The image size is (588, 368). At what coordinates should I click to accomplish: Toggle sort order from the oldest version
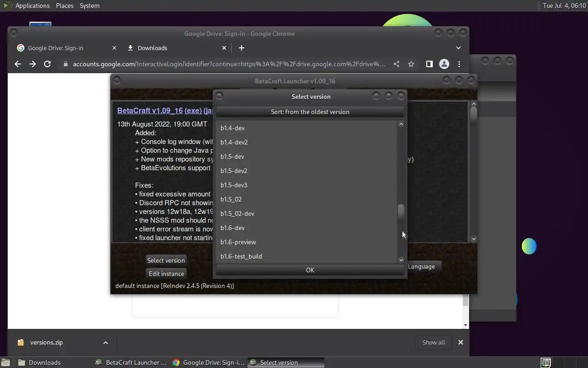310,112
